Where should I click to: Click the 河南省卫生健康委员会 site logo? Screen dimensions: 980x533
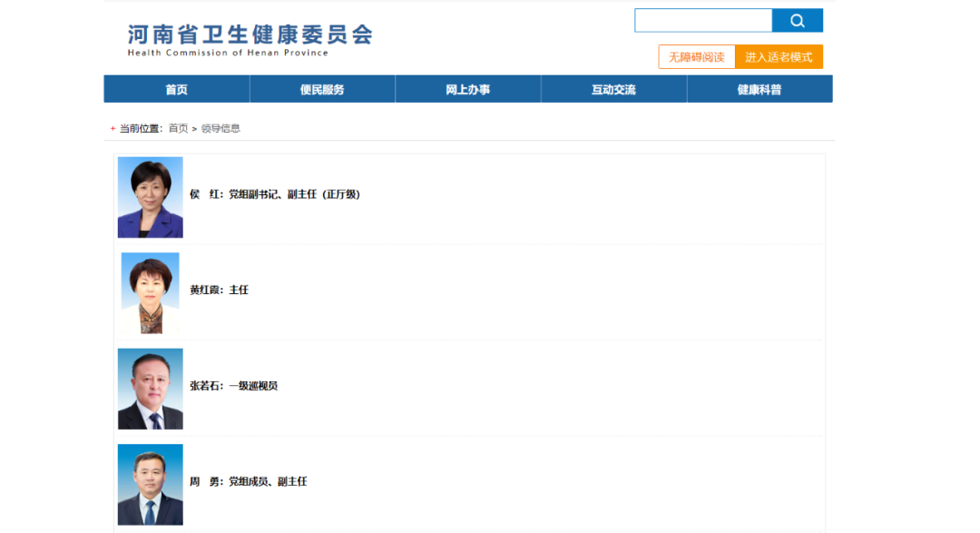pos(250,38)
